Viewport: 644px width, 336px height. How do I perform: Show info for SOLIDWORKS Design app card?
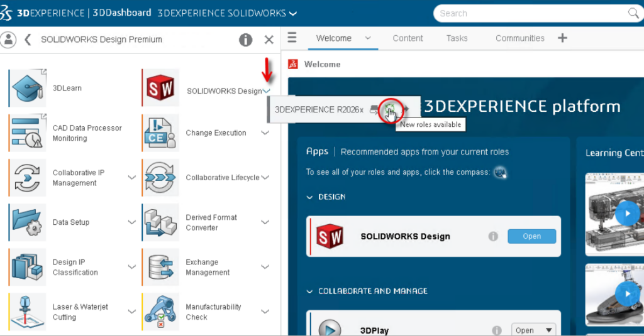click(493, 236)
